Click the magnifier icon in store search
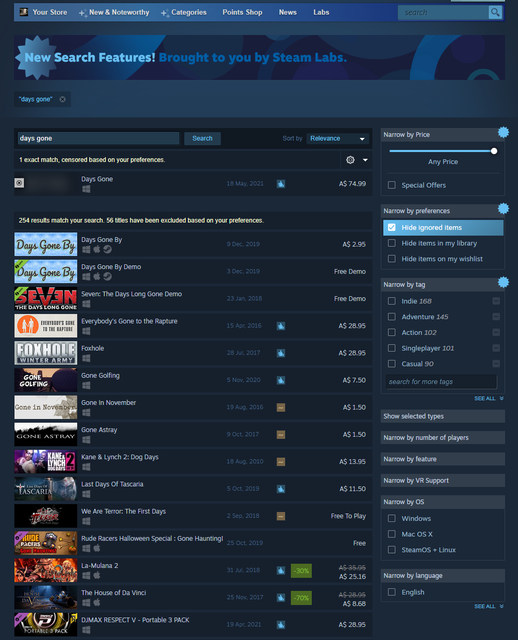This screenshot has height=640, width=518. [x=495, y=12]
